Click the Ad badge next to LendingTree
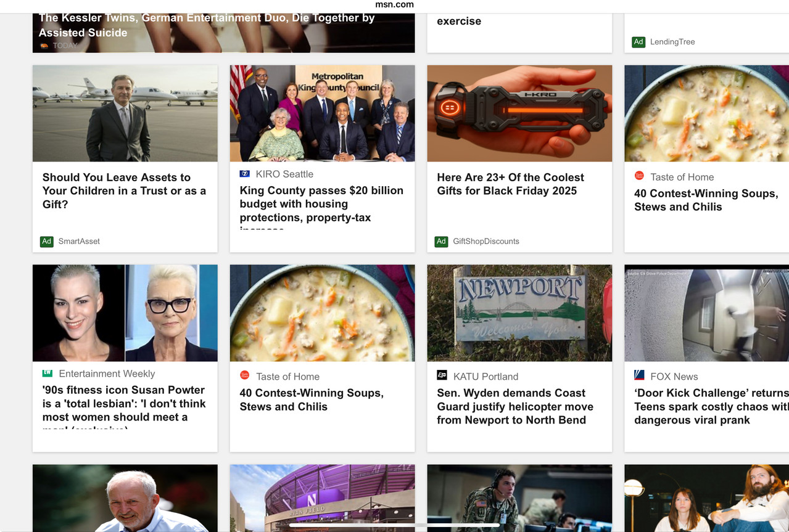This screenshot has width=789, height=532. [638, 42]
